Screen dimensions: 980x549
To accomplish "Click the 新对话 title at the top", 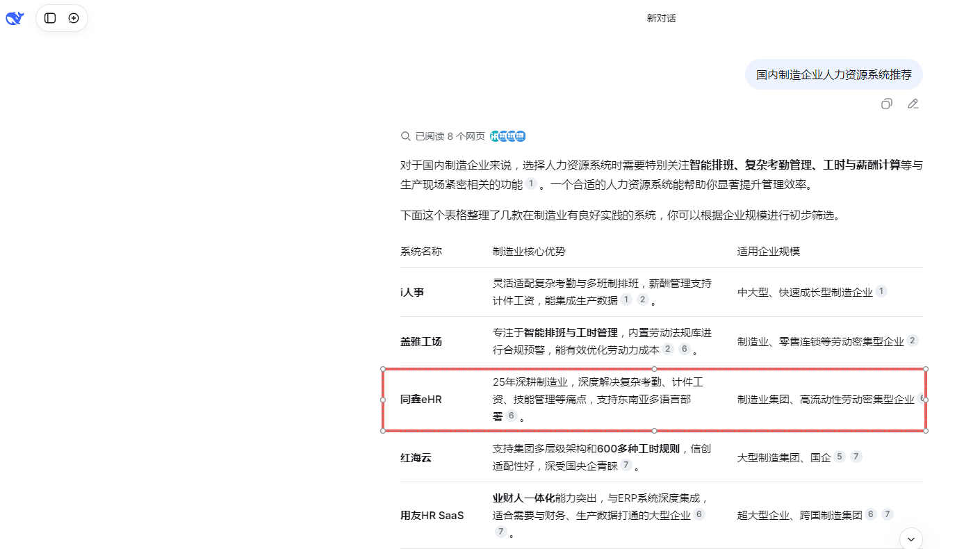I will click(x=660, y=18).
